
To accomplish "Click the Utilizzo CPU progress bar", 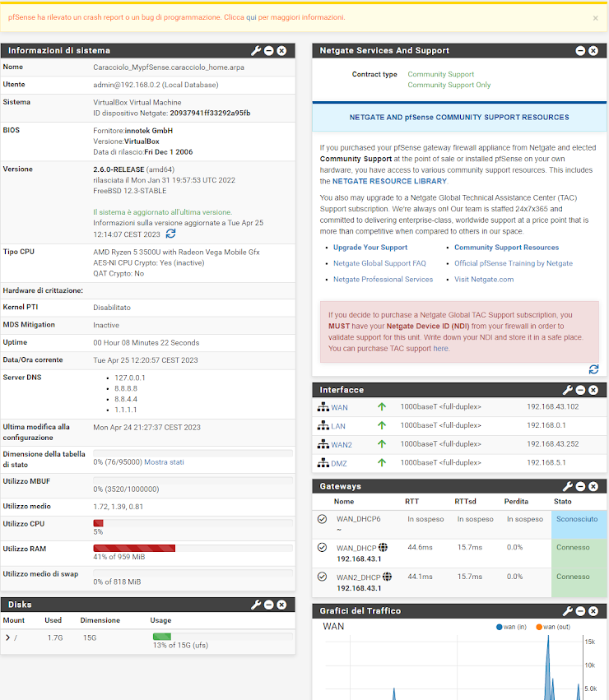I will [193, 523].
